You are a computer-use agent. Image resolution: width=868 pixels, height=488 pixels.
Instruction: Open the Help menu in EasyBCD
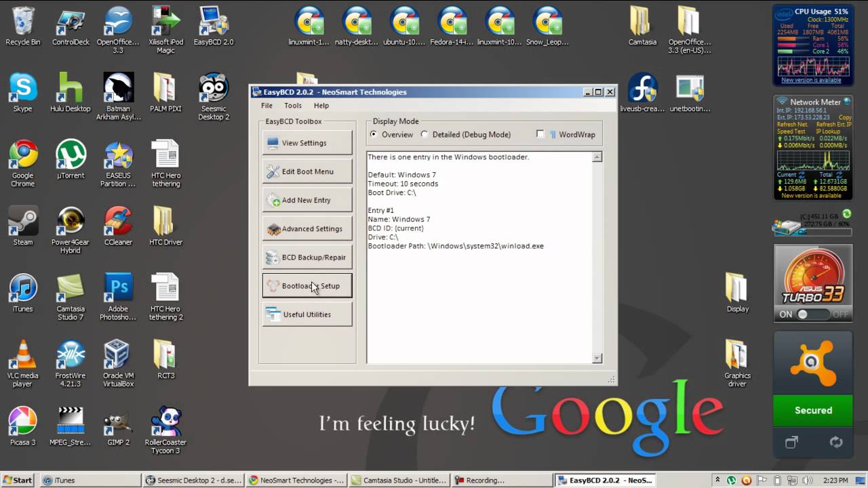(x=321, y=106)
